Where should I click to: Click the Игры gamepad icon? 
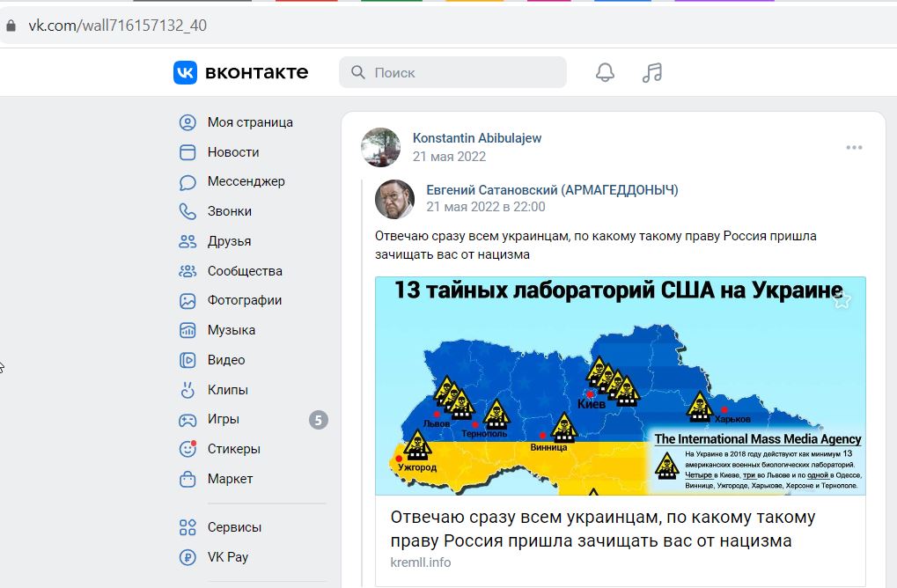coord(187,420)
